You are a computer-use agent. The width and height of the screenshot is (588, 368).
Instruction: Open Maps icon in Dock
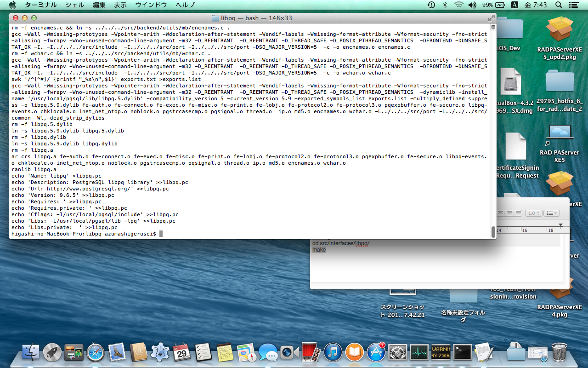[246, 352]
